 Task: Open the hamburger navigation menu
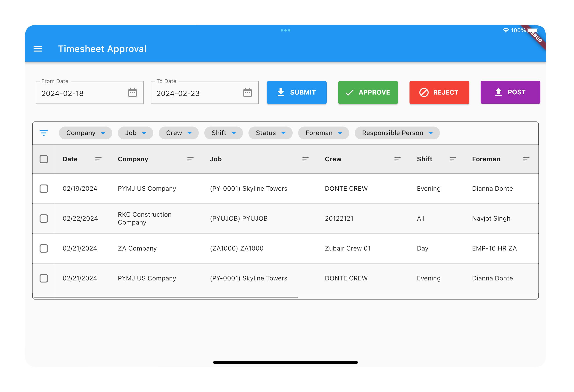coord(38,49)
